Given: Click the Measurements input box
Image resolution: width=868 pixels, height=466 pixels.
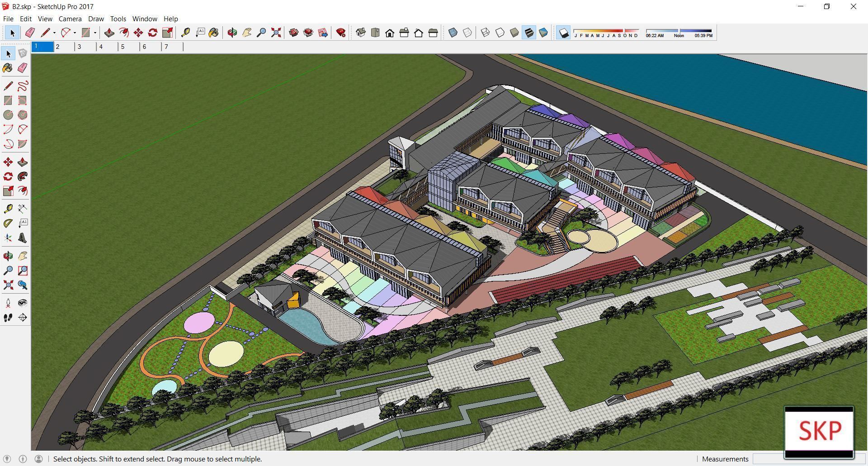Looking at the screenshot, I should pyautogui.click(x=809, y=459).
